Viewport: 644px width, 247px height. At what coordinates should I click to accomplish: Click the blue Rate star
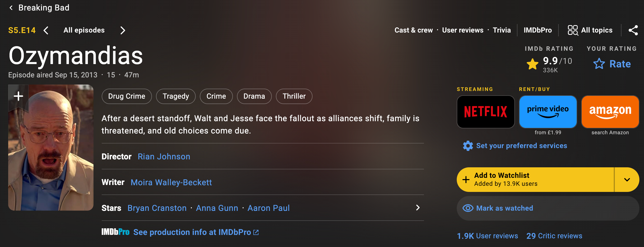point(599,64)
